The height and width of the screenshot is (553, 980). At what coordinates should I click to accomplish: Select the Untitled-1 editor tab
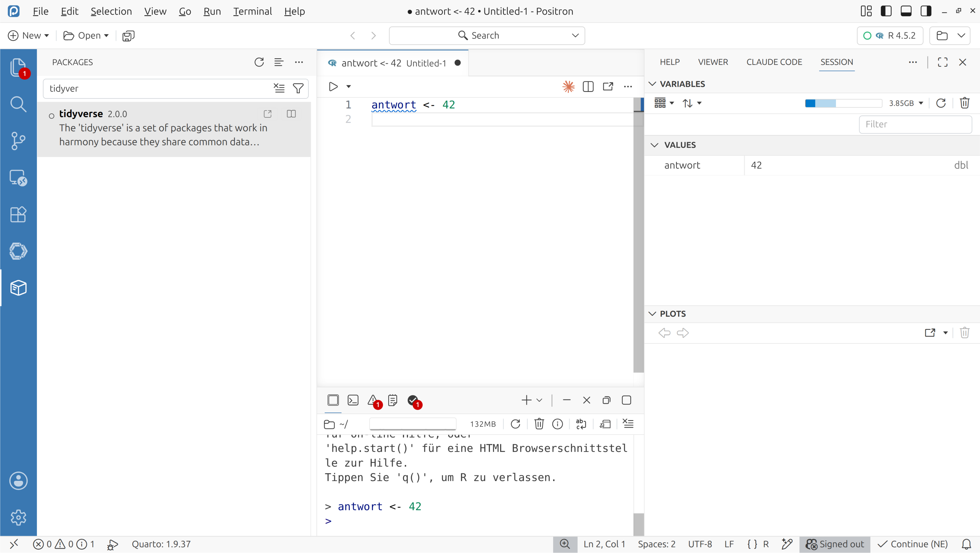pos(393,63)
